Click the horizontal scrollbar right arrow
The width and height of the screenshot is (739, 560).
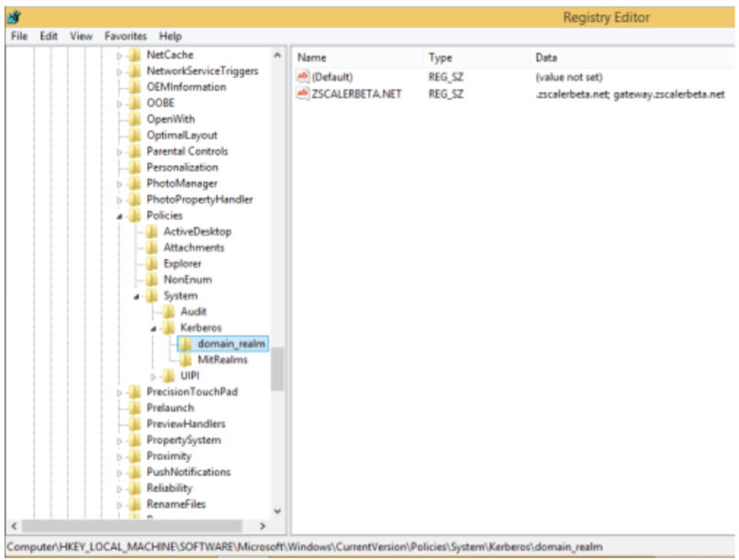pyautogui.click(x=263, y=526)
